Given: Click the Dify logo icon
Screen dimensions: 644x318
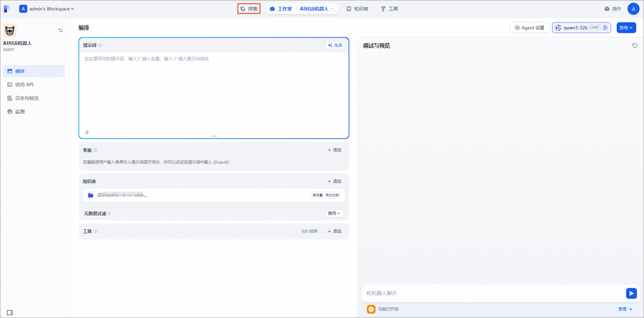Looking at the screenshot, I should click(7, 9).
